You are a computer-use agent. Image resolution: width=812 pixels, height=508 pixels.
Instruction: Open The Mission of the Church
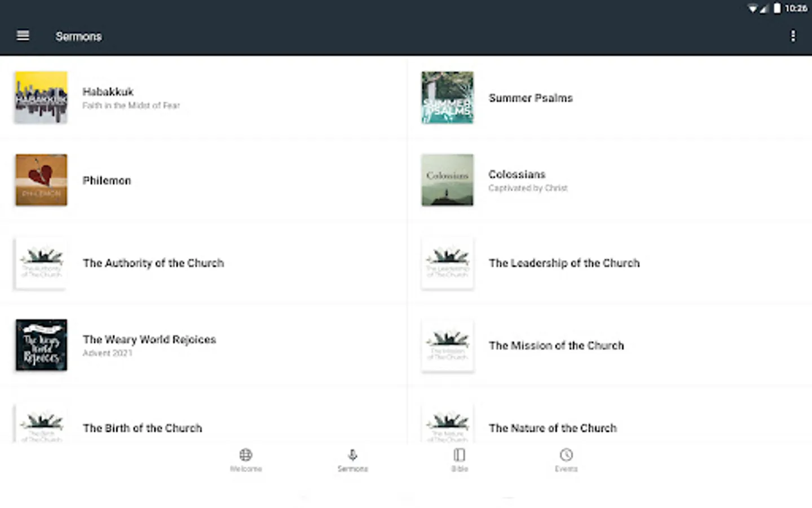click(x=556, y=345)
